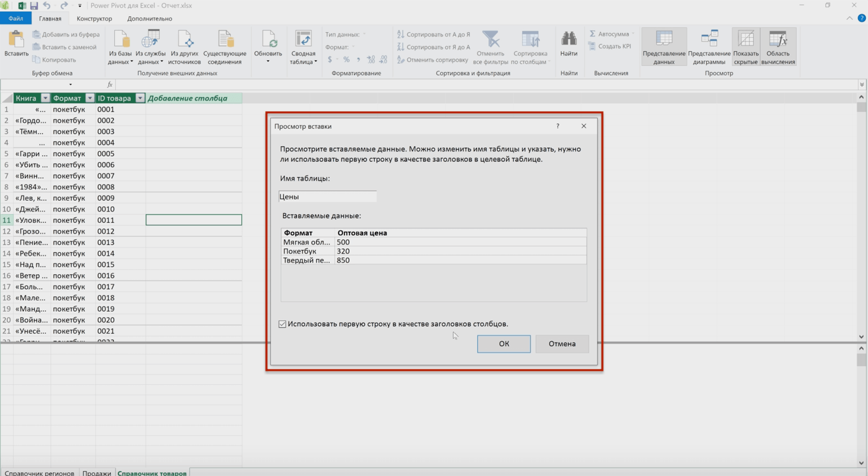Click the formula bar input area
The image size is (868, 476).
[486, 85]
